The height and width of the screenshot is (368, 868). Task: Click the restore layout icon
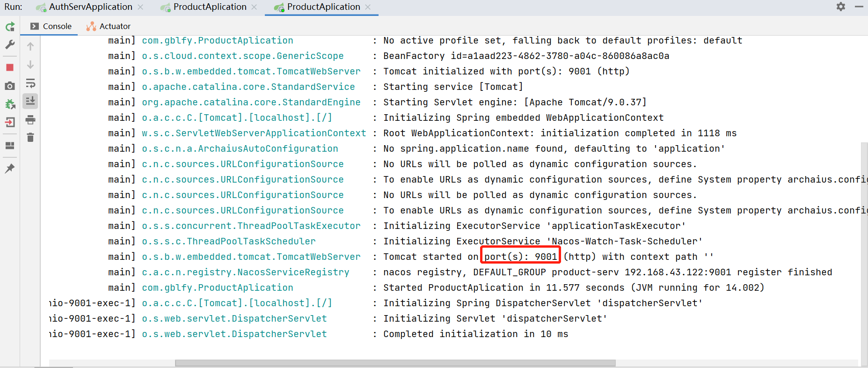point(10,146)
